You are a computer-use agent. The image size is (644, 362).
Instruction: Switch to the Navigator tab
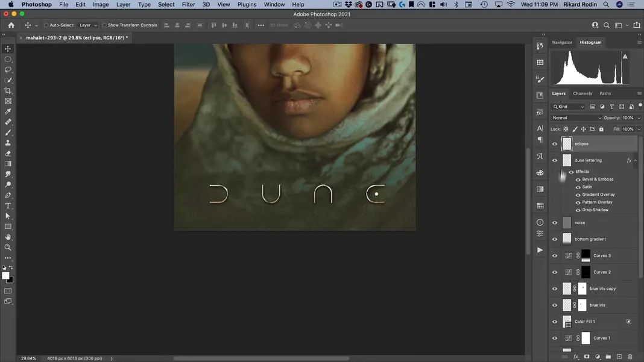pos(562,42)
